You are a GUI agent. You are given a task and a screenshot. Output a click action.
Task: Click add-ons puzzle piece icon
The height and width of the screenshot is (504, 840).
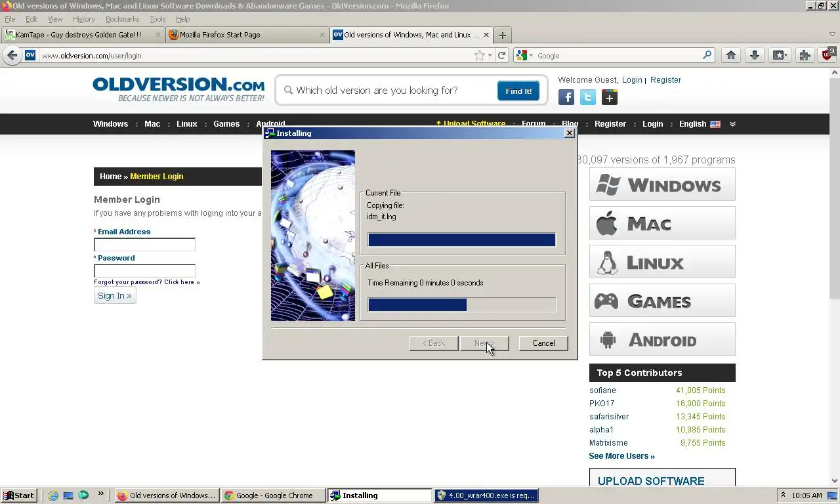(805, 56)
